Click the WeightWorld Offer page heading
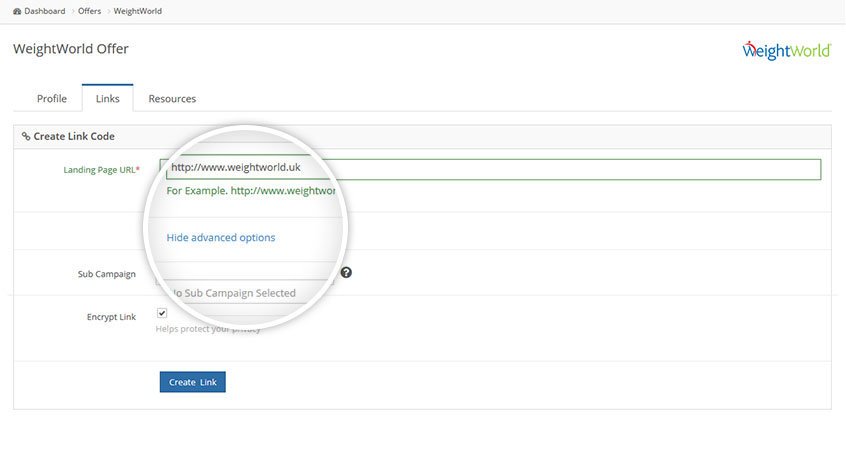846x450 pixels. (71, 49)
